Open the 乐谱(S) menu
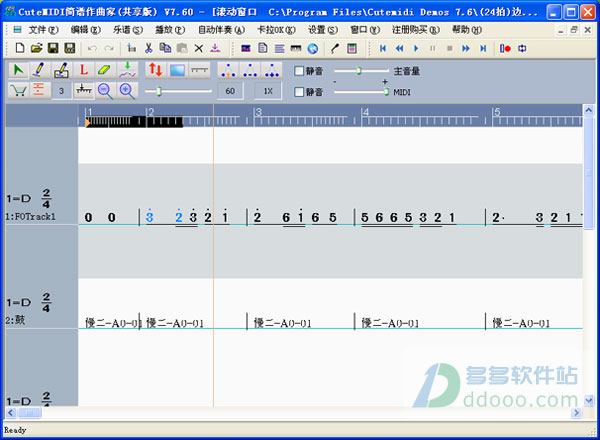Screen dimensions: 600x440 [127, 29]
